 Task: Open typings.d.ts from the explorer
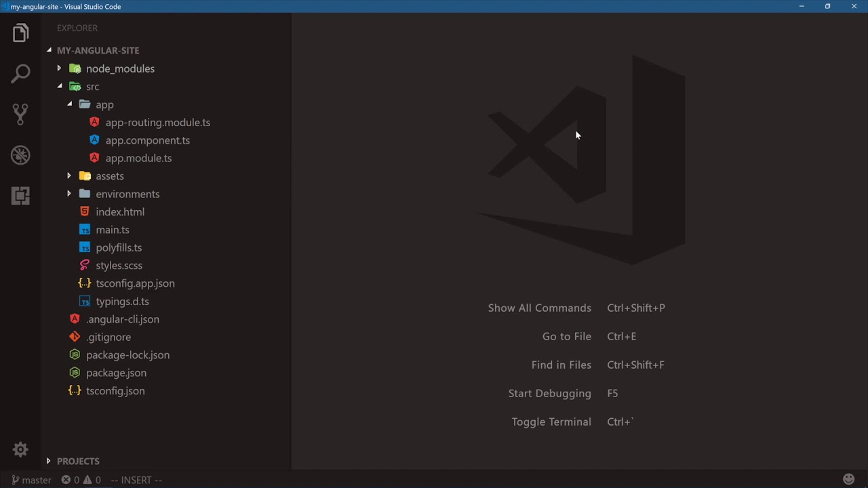tap(122, 301)
